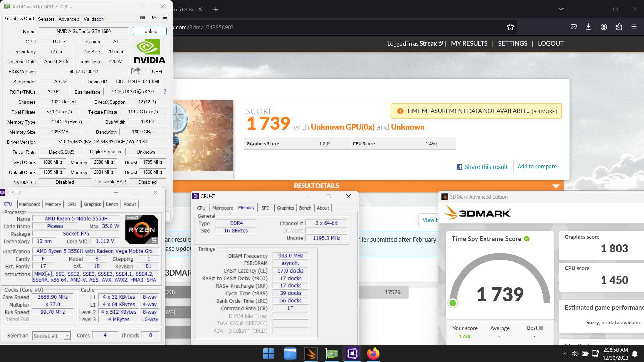Open Mainboard tab in left CPU-Z window

coord(30,204)
